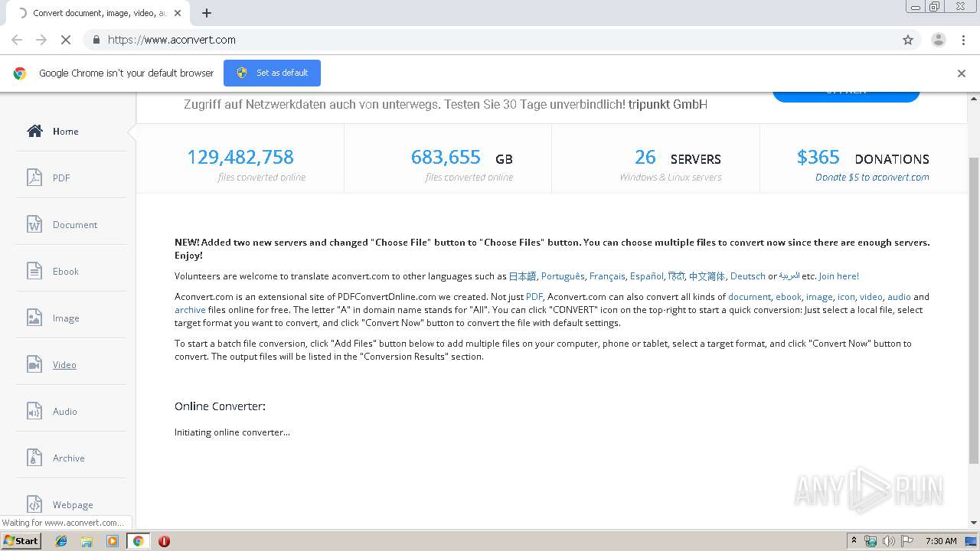The width and height of the screenshot is (980, 551).
Task: Select the Home sidebar menu label
Action: point(65,132)
